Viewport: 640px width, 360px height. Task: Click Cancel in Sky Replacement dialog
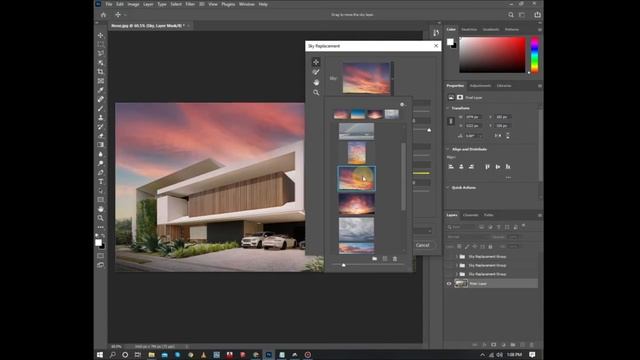tap(422, 245)
